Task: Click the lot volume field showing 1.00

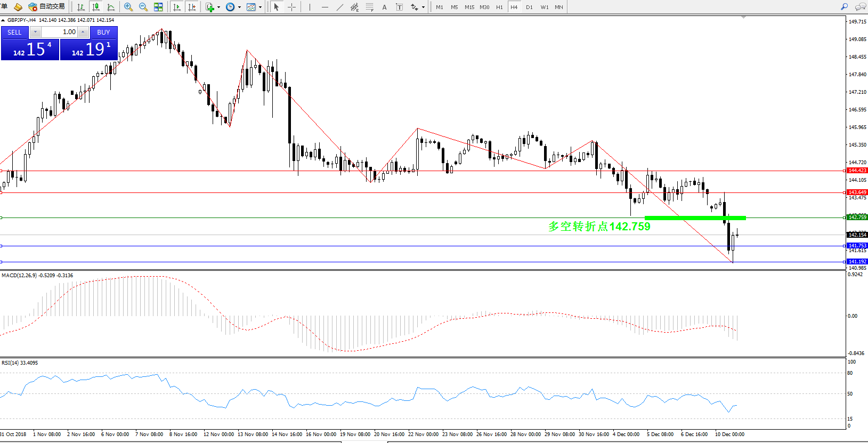Action: coord(59,32)
